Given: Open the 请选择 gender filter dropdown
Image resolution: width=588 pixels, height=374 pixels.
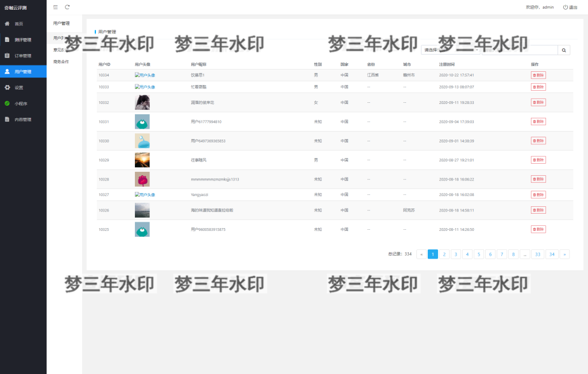Looking at the screenshot, I should [450, 50].
